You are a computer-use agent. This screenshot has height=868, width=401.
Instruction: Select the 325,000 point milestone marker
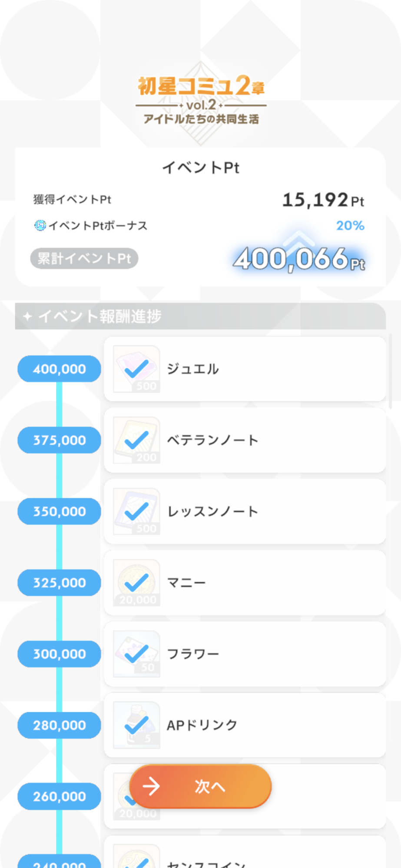[x=60, y=582]
